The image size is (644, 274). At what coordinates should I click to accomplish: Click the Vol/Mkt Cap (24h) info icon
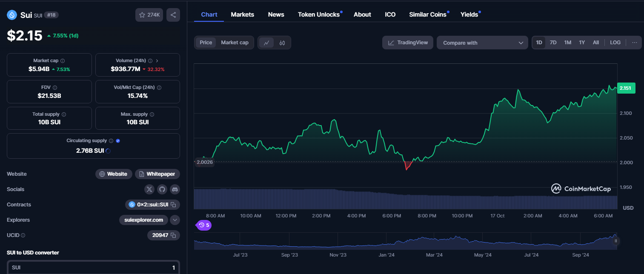point(159,88)
